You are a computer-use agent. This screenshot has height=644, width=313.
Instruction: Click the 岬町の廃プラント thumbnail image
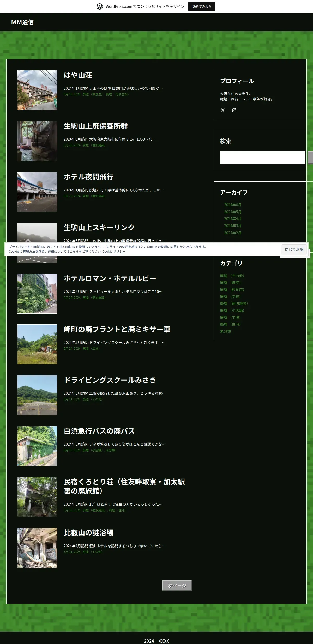tap(37, 344)
